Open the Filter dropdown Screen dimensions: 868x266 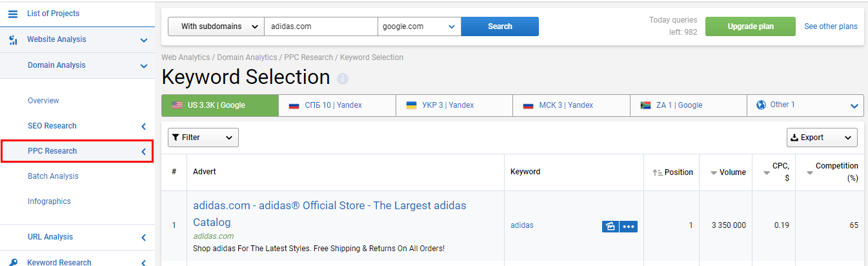pos(203,138)
